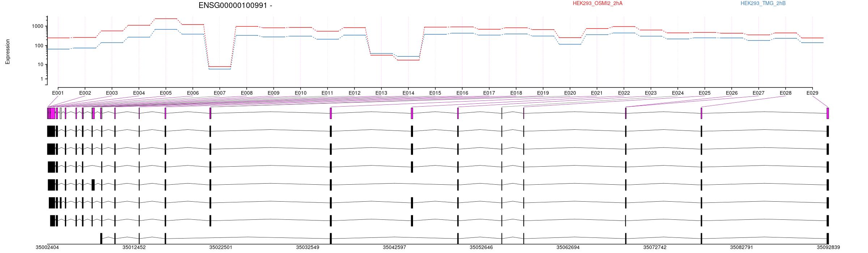Screen dimensions: 868x253
Task: Click red expression segment dip above E007
Action: tap(220, 67)
